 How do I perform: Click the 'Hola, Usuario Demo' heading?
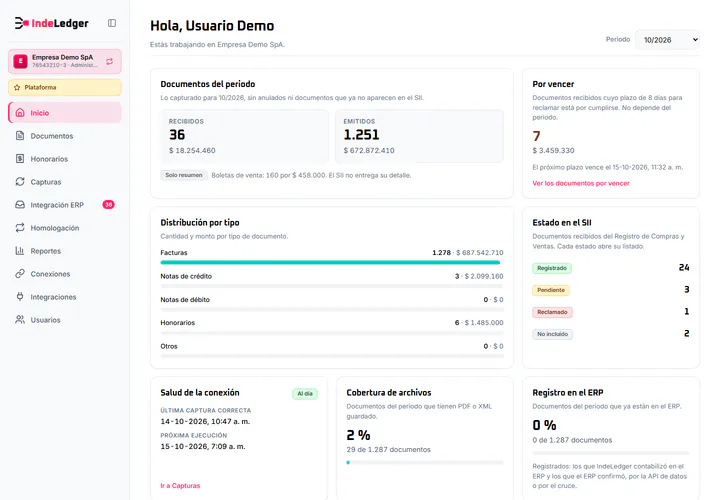point(212,26)
